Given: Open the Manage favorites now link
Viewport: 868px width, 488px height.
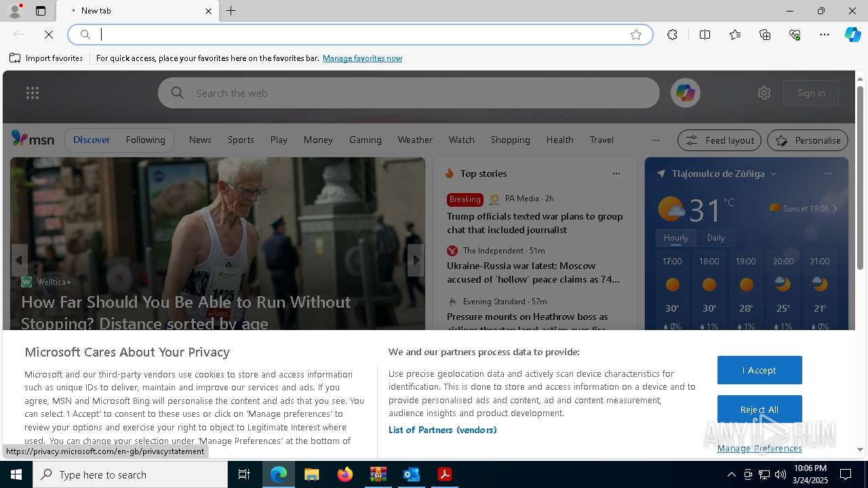Looking at the screenshot, I should tap(362, 58).
